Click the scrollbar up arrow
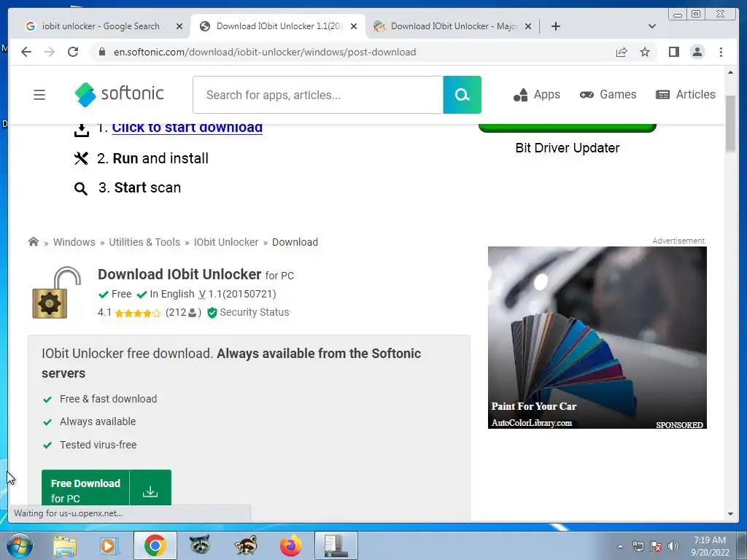Viewport: 747px width, 560px height. (730, 72)
